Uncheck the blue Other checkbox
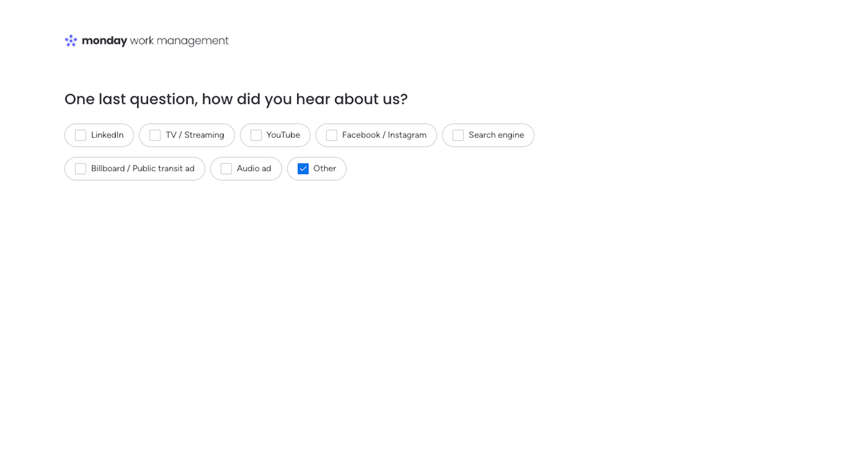This screenshot has width=868, height=456. point(303,169)
